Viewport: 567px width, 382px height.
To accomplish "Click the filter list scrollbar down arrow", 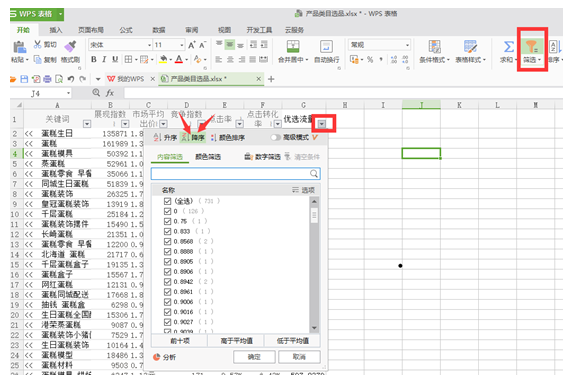I will point(314,328).
